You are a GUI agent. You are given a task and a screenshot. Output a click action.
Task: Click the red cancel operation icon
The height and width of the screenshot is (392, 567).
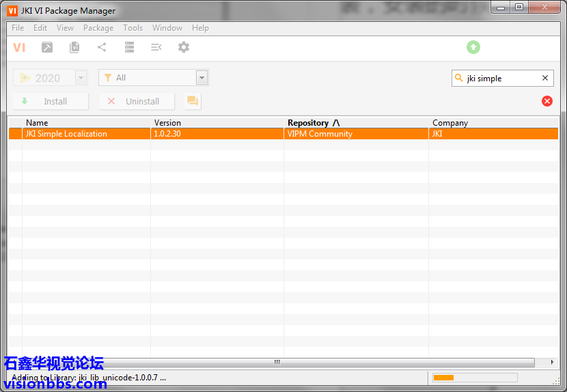pyautogui.click(x=547, y=101)
